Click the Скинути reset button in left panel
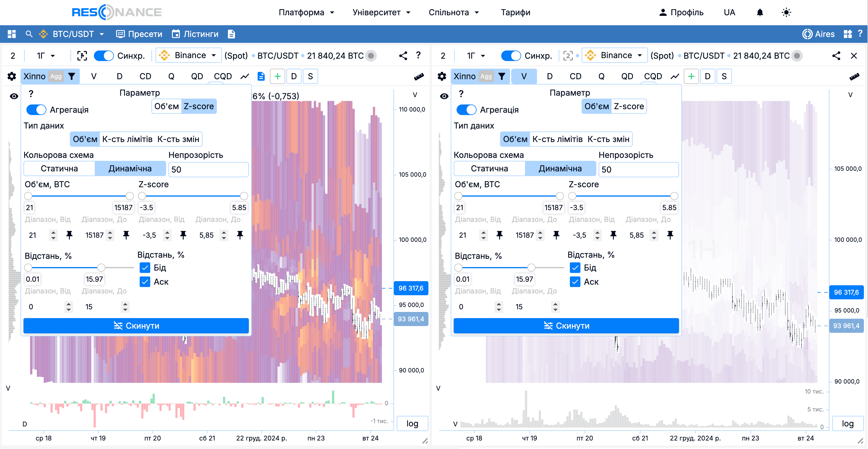The image size is (868, 449). [x=136, y=326]
